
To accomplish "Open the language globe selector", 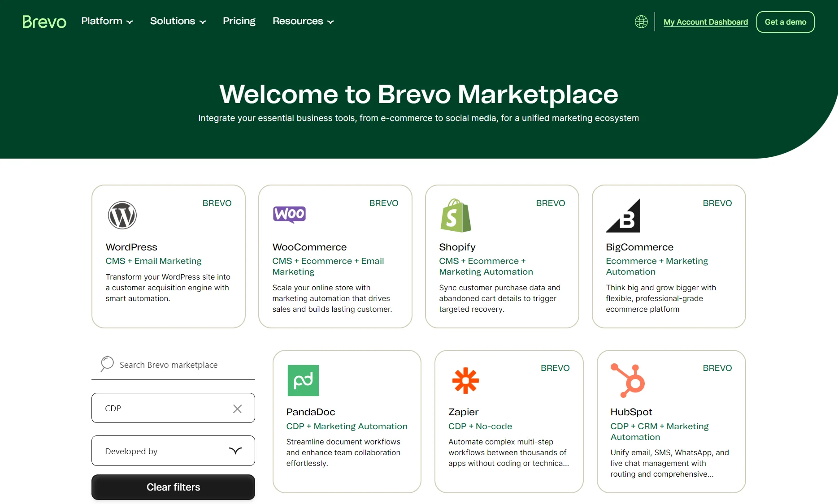I will pos(641,22).
